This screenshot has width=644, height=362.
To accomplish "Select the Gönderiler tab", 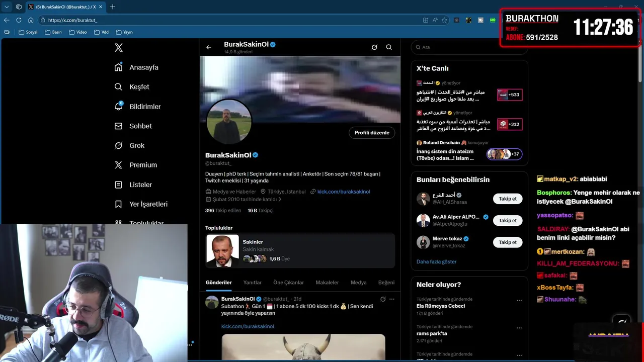I will click(x=218, y=283).
